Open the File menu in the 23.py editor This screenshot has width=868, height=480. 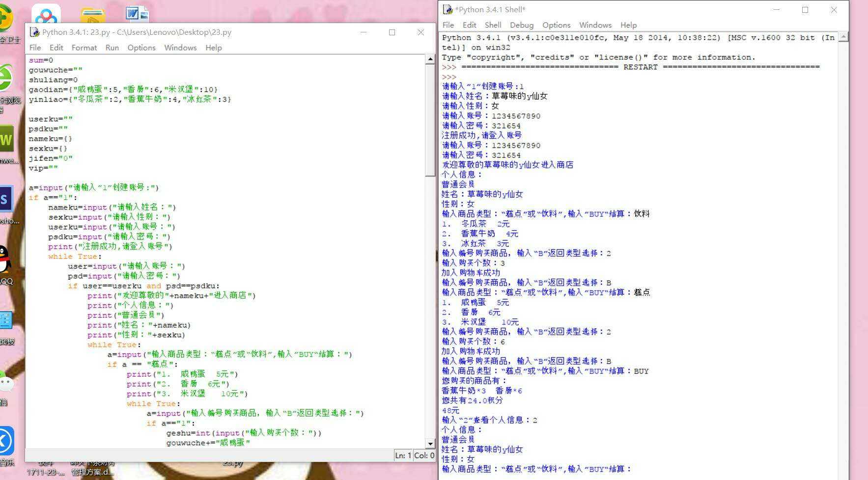[35, 48]
